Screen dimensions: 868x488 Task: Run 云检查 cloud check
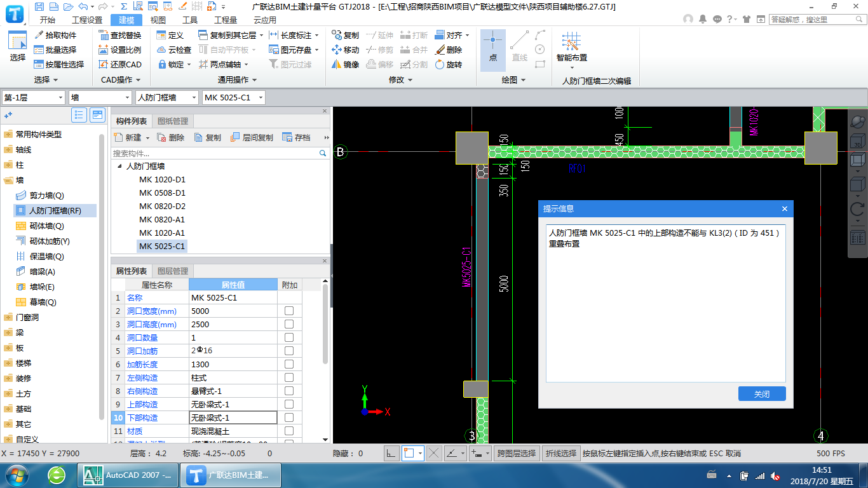click(x=173, y=50)
